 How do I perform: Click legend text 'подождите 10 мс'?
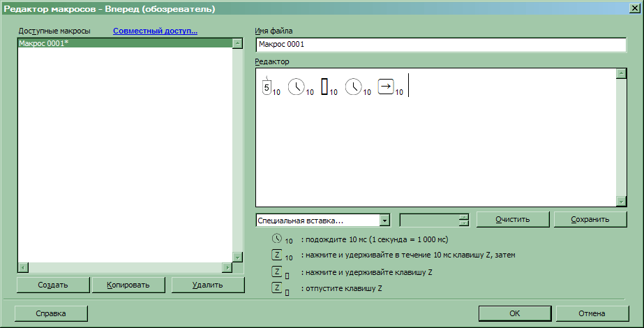(x=336, y=239)
